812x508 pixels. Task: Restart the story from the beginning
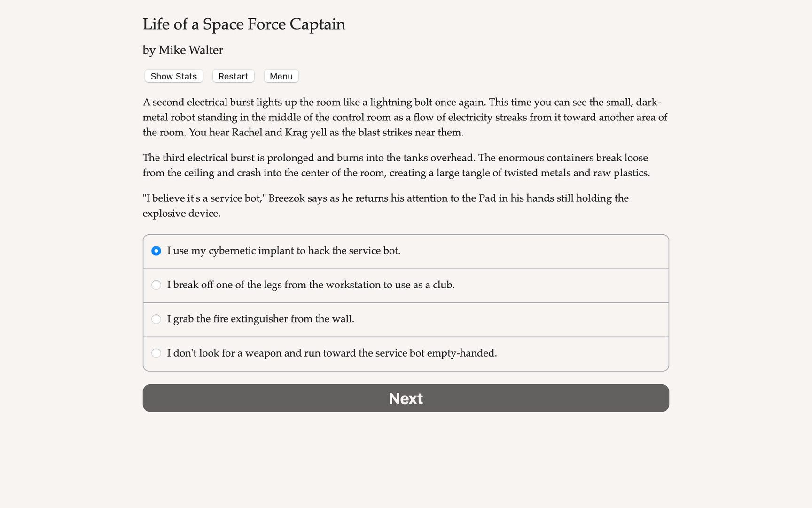coord(233,76)
